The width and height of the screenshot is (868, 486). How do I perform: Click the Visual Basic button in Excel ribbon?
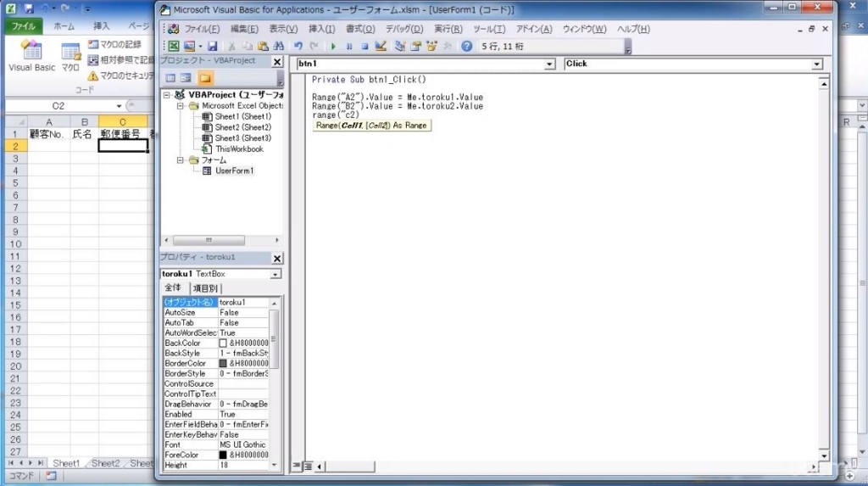[31, 56]
